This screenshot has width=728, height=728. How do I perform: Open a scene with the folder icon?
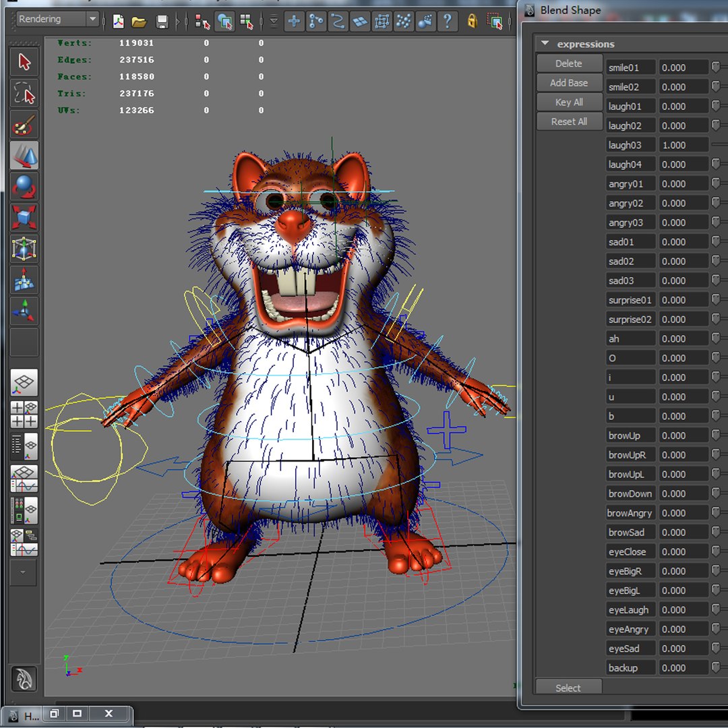140,22
